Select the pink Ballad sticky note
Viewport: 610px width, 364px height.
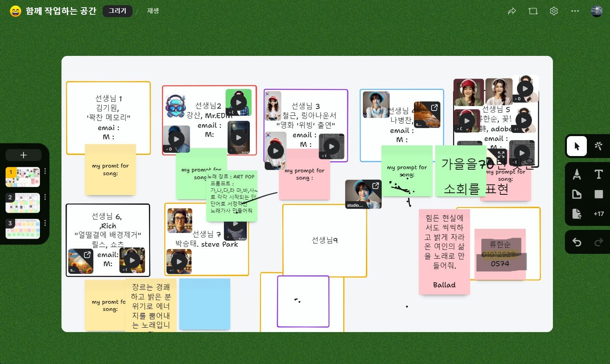(x=444, y=252)
